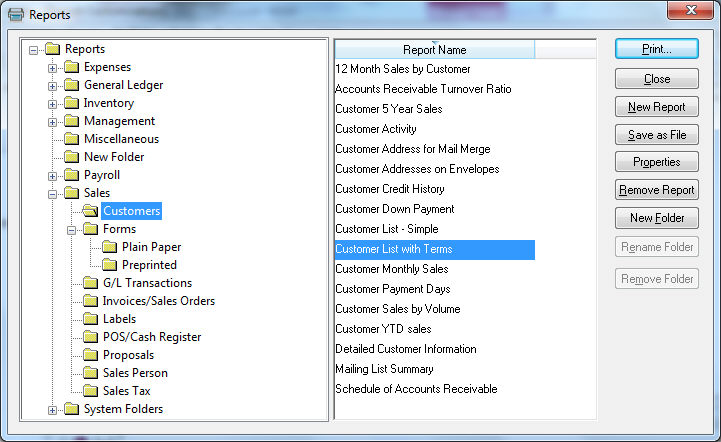Click the Report Name column header
Screen dimensions: 721x442
pyautogui.click(x=434, y=49)
